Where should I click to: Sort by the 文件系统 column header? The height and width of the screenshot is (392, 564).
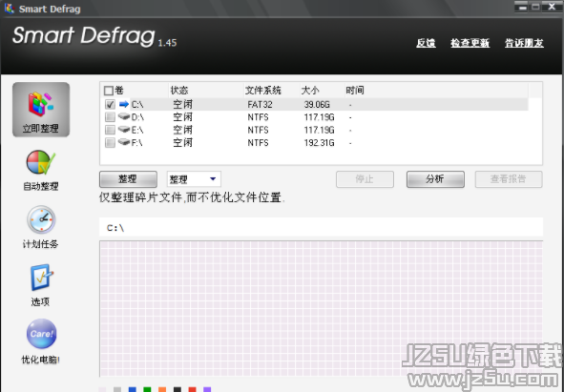click(x=263, y=91)
